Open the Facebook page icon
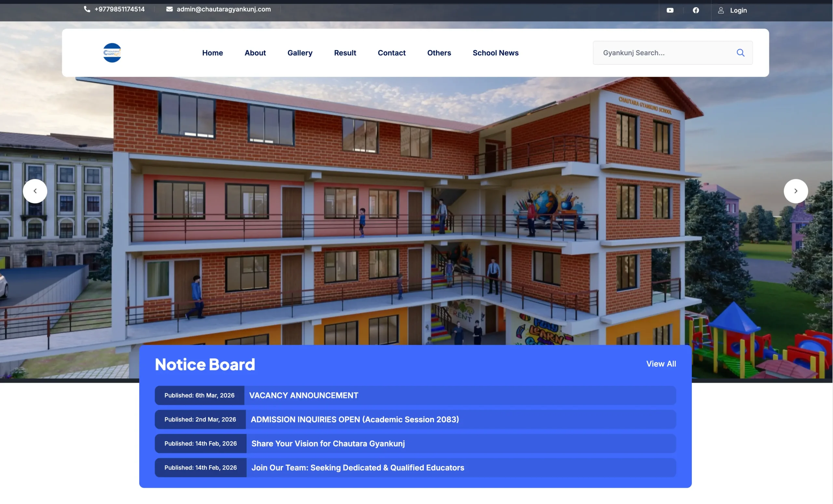Screen dimensions: 833x504 coord(696,10)
